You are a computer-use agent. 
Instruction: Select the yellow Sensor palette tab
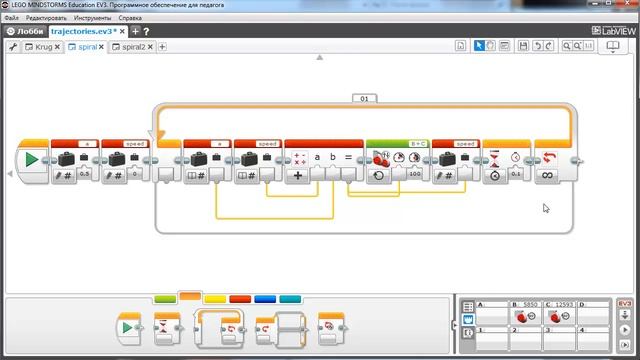pyautogui.click(x=215, y=299)
